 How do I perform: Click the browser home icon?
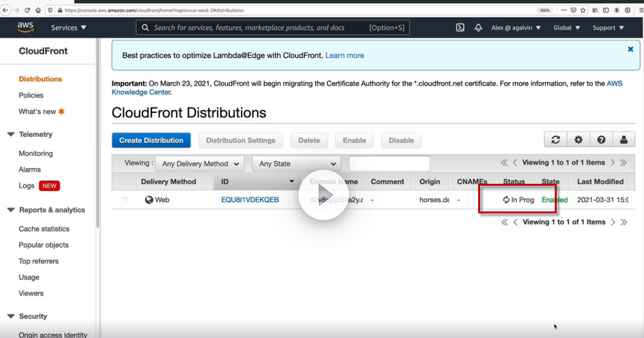click(x=38, y=10)
